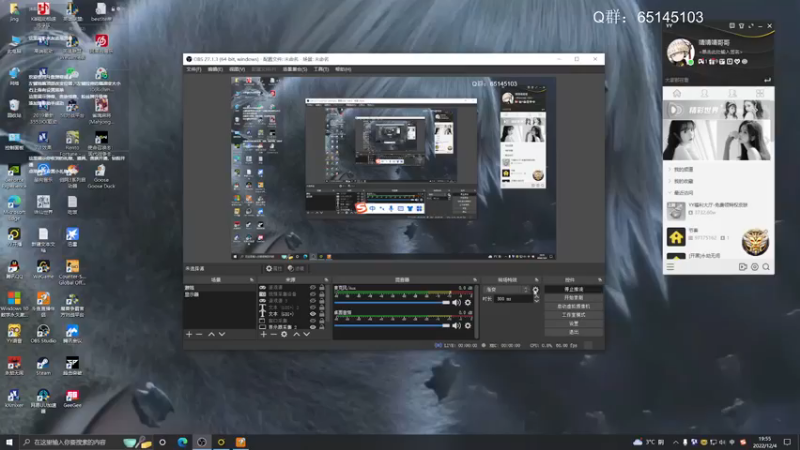This screenshot has height=450, width=800.
Task: Open Goose Goose Duck desktop shortcut
Action: pyautogui.click(x=101, y=176)
